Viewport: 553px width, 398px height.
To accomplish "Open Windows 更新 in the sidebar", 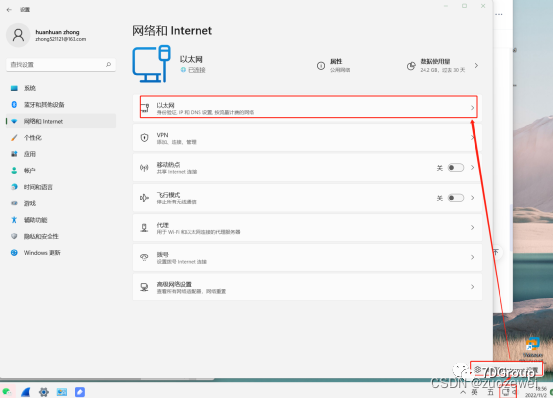I will 61,253.
